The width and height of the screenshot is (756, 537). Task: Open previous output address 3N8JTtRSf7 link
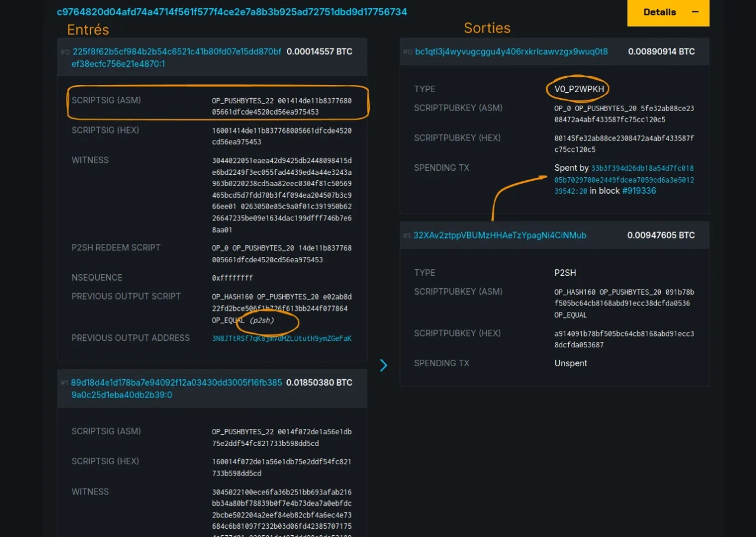(282, 339)
